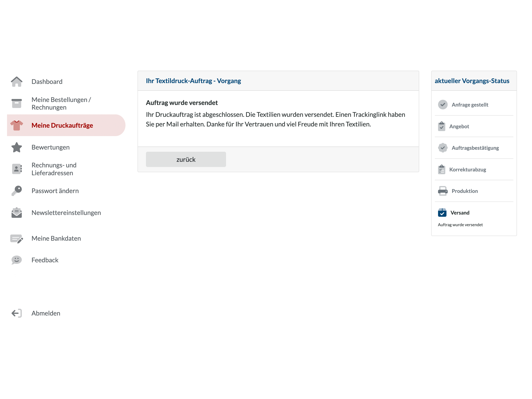Click the smiley speech bubble icon

pos(17,260)
